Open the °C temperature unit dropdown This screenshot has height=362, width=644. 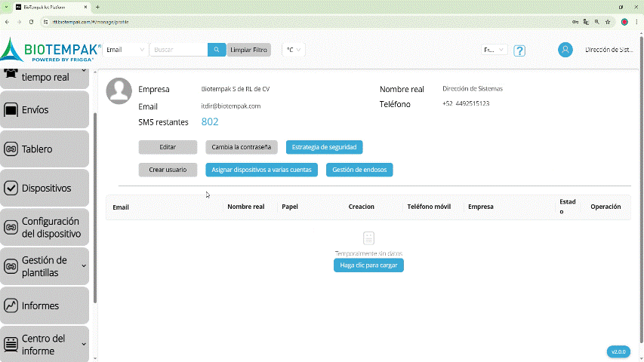coord(293,50)
